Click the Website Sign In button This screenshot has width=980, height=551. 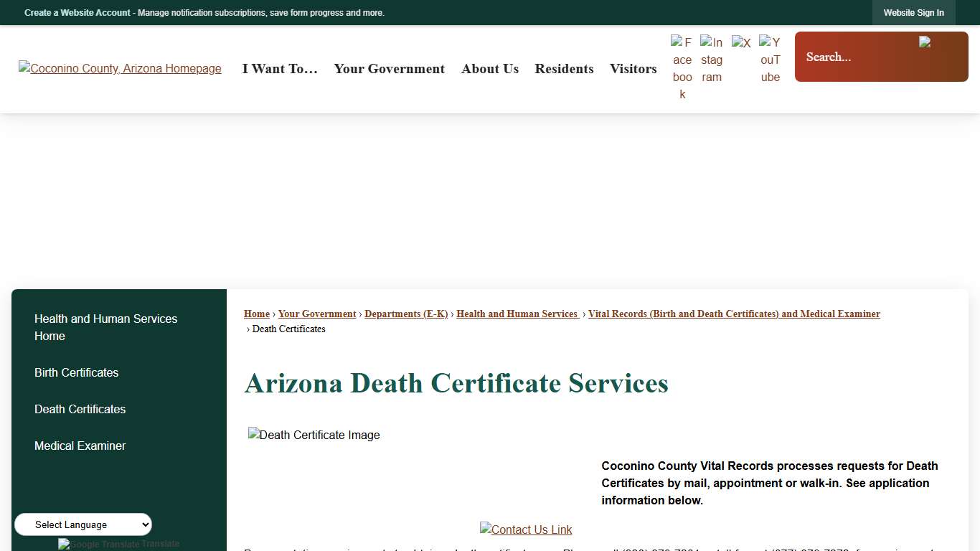913,12
